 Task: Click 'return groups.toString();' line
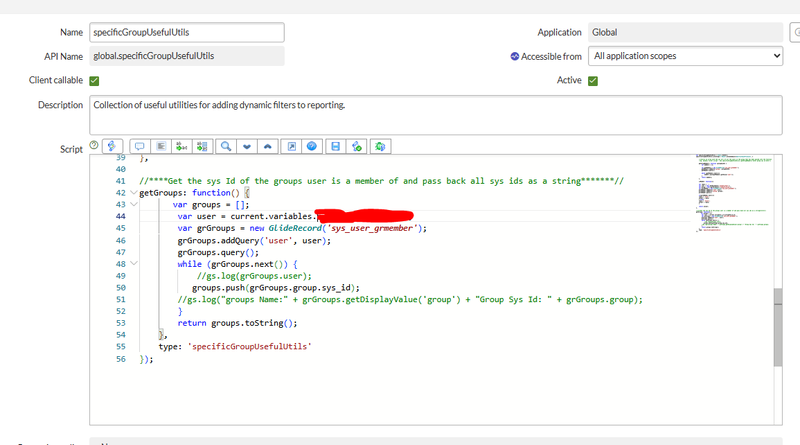coord(237,323)
